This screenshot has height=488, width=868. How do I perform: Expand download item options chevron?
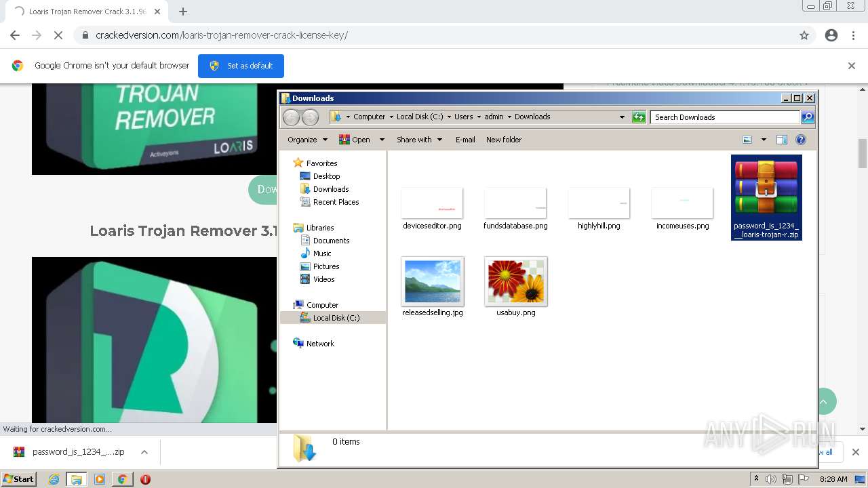coord(144,452)
